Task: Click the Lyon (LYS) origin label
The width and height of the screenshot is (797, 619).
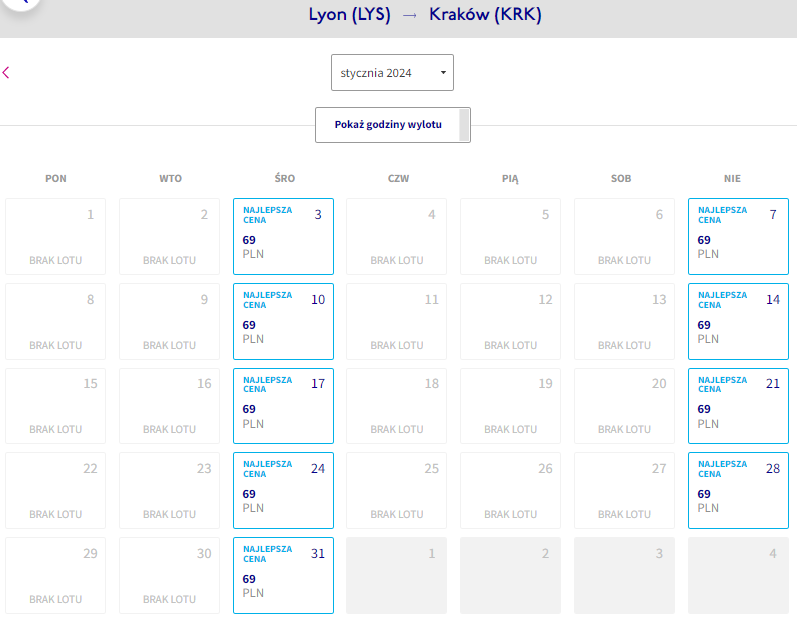Action: pyautogui.click(x=350, y=15)
